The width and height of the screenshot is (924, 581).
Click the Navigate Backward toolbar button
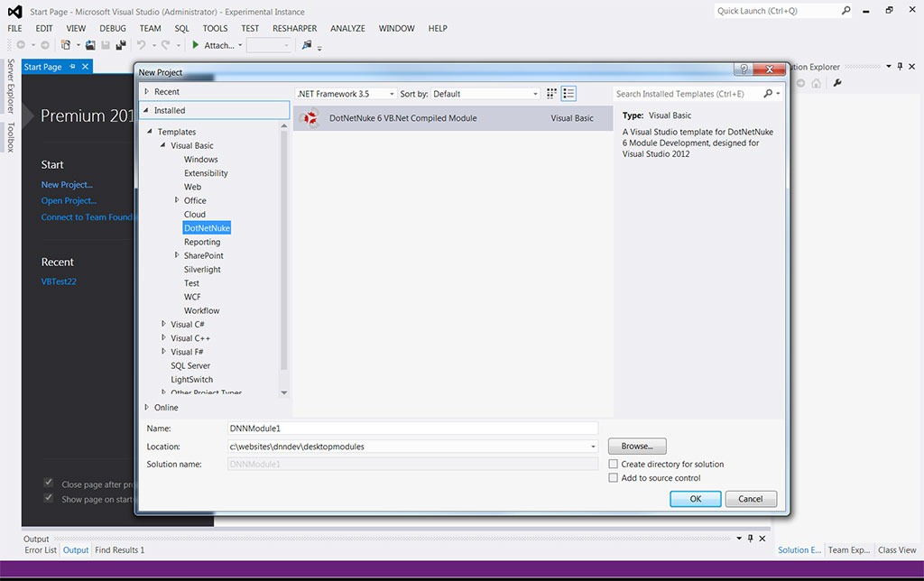[x=22, y=45]
